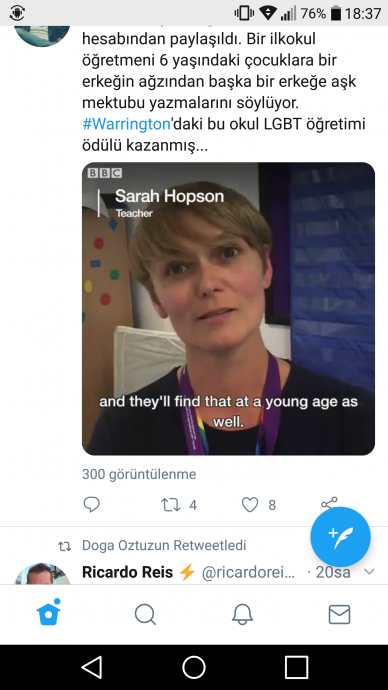388x690 pixels.
Task: Tap the Android home circle button
Action: tap(194, 667)
